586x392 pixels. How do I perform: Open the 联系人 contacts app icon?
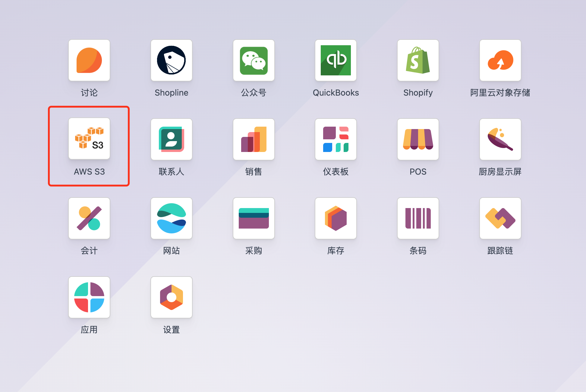point(172,139)
